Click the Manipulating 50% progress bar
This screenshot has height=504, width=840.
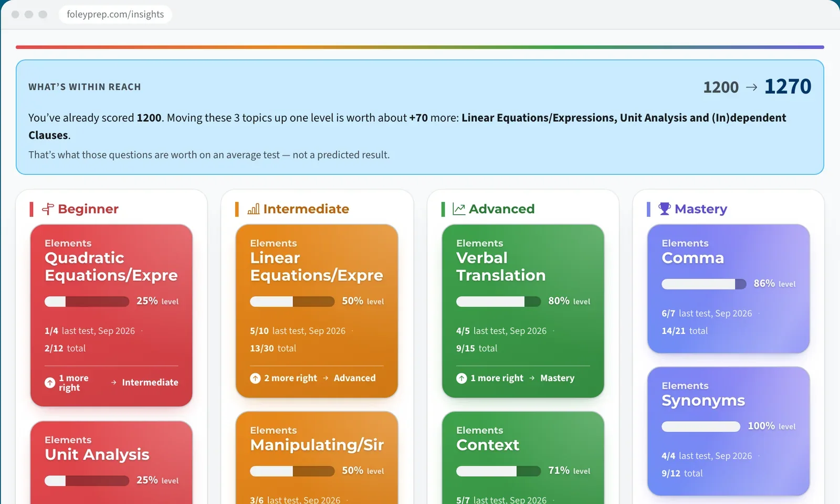coord(292,471)
